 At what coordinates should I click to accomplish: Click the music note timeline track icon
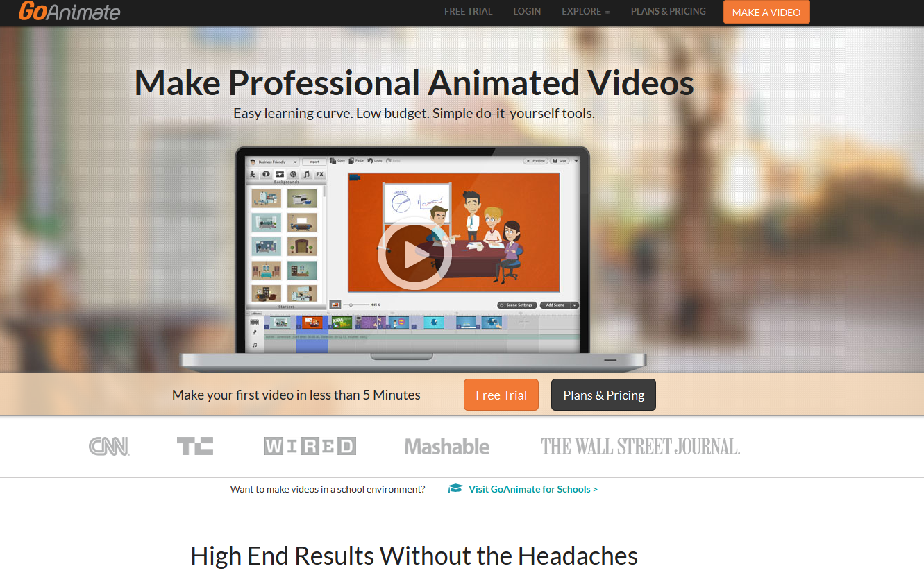point(254,345)
